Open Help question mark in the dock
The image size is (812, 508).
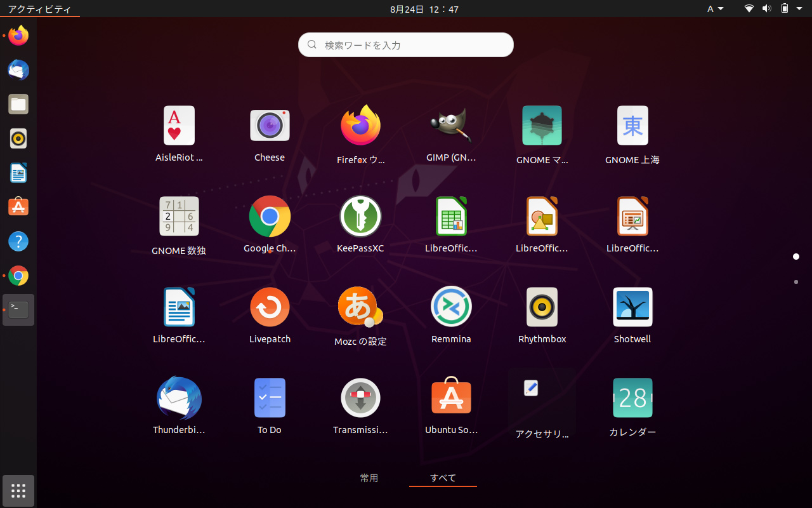[18, 241]
